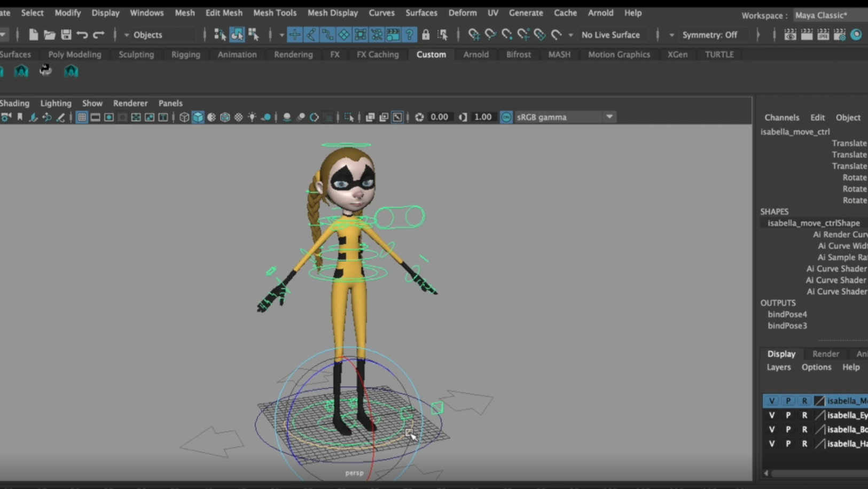Expand the small arrow after snap live icon

tap(570, 35)
